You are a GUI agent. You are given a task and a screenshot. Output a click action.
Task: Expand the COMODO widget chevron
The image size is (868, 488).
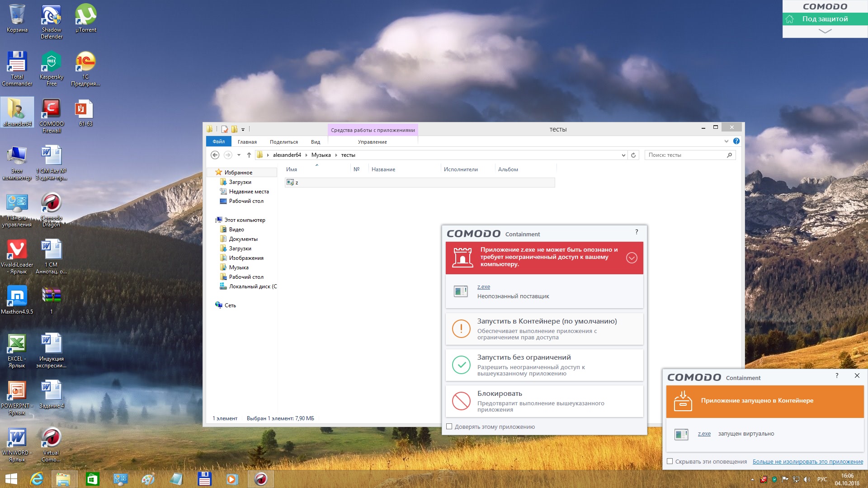pos(825,31)
